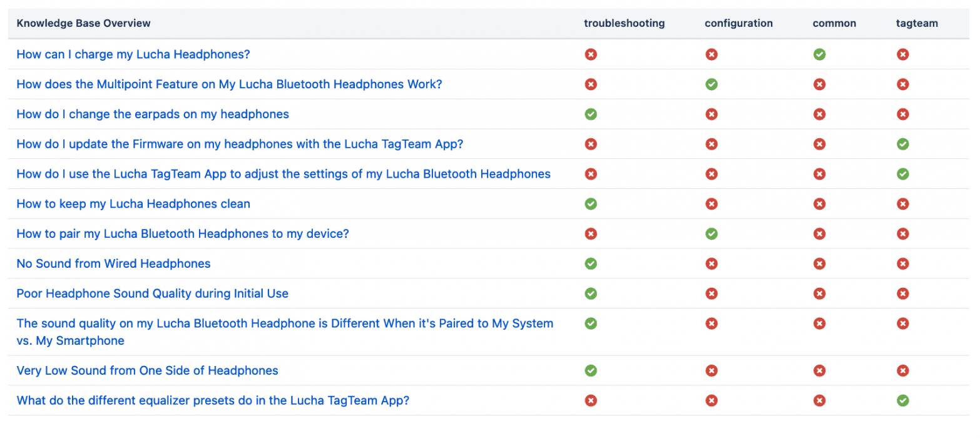This screenshot has width=980, height=438.
Task: Click the 'tagteam' column header
Action: pyautogui.click(x=917, y=23)
